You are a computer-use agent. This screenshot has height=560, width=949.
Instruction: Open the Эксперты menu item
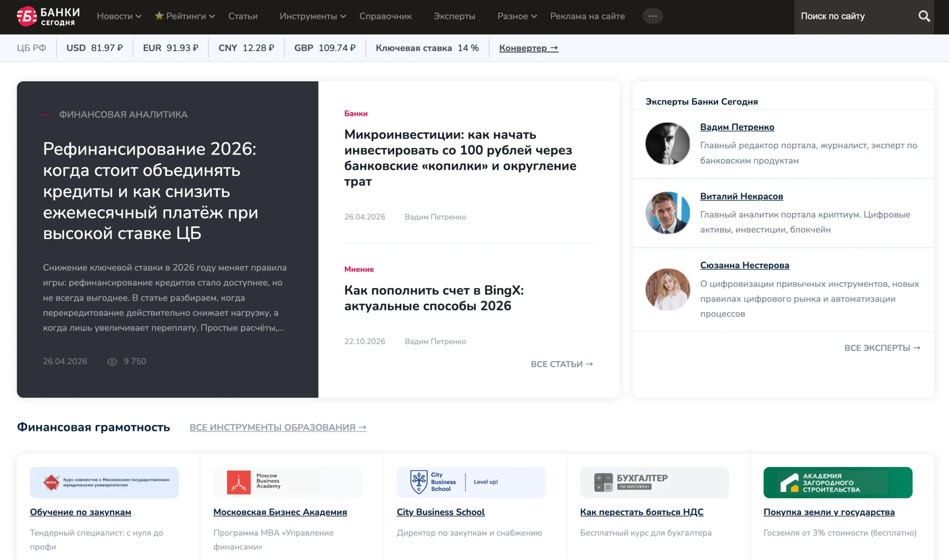(x=454, y=16)
